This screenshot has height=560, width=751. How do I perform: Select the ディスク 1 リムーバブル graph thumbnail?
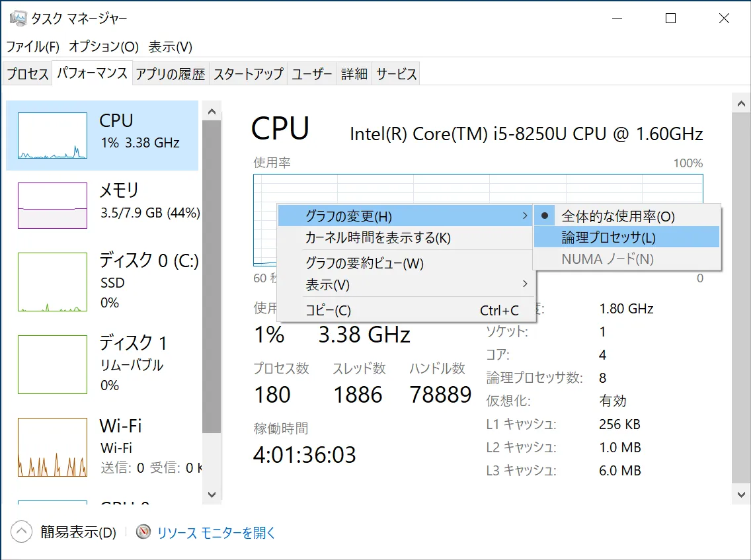pos(53,364)
